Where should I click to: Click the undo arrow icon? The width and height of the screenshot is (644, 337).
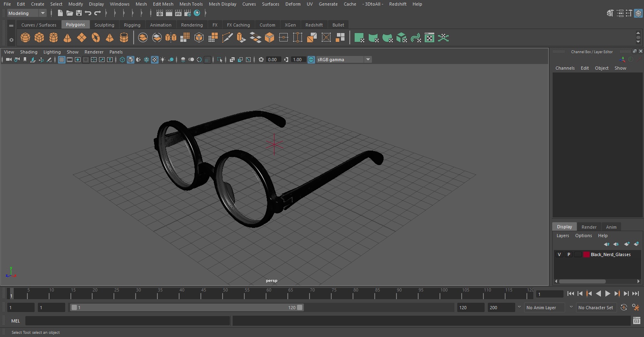88,13
